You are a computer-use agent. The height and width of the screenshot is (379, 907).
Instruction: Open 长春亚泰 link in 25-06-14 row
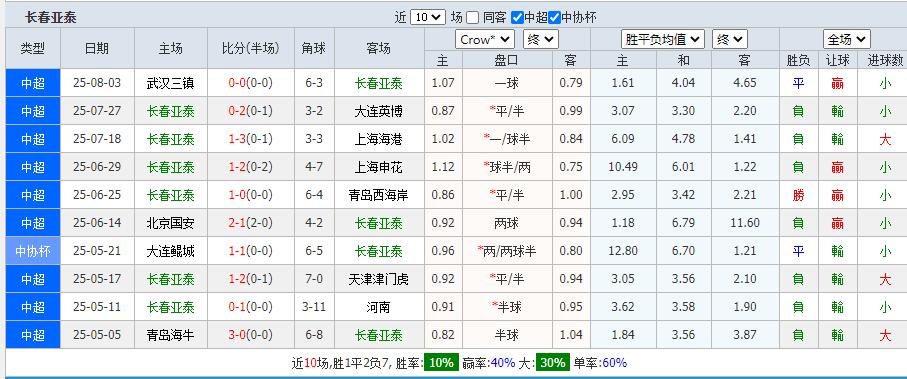[378, 223]
